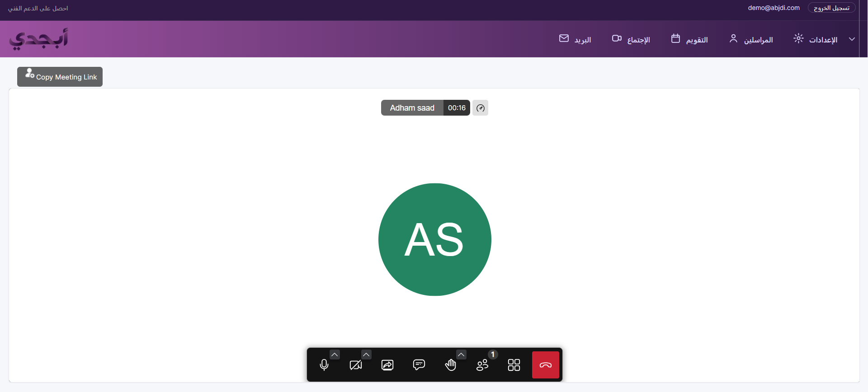Click the video camera icon beside الإجتماع

coord(617,38)
